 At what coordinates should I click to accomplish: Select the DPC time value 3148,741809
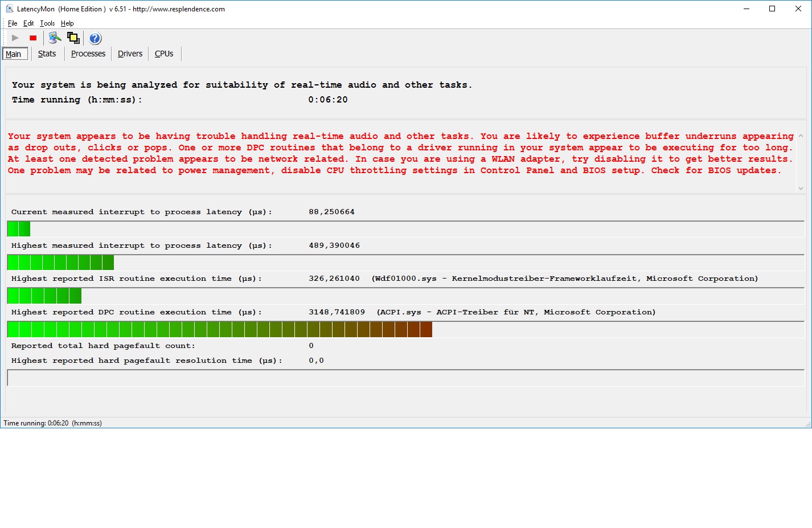[337, 312]
